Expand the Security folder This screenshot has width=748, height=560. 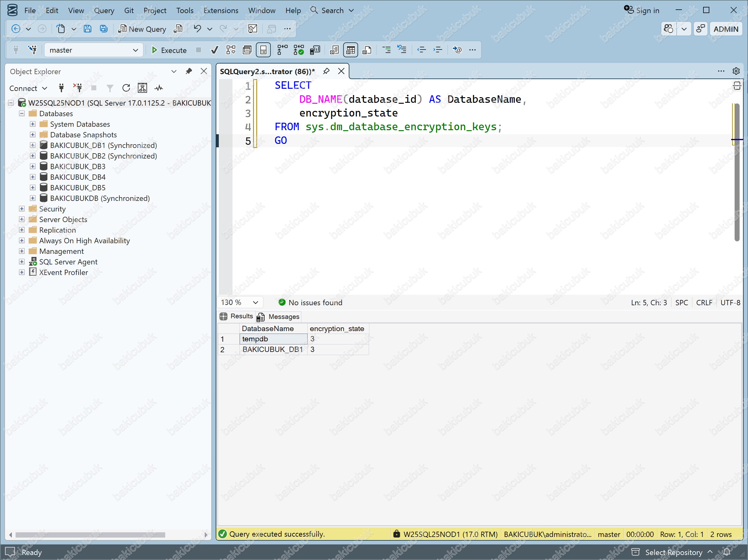coord(22,209)
